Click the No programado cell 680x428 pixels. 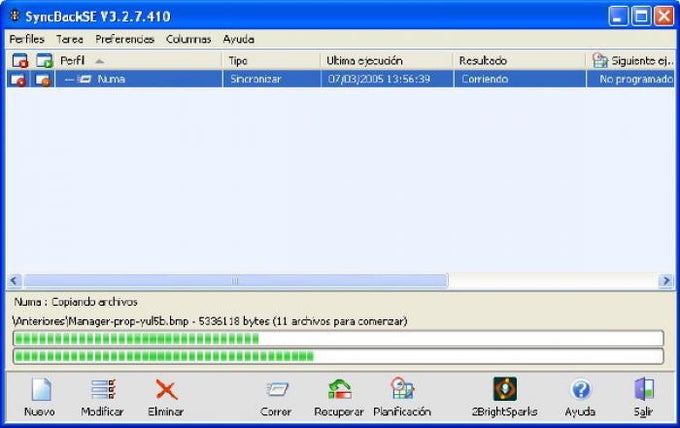click(x=636, y=79)
